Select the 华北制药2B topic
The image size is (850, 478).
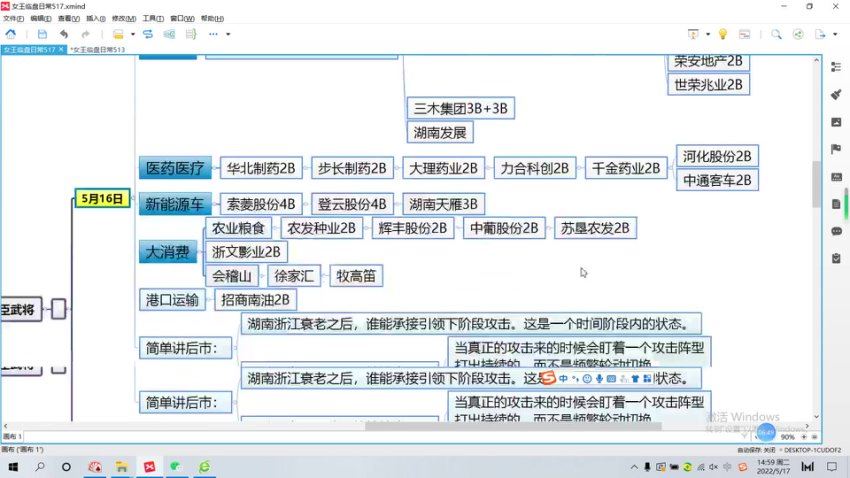tap(261, 169)
